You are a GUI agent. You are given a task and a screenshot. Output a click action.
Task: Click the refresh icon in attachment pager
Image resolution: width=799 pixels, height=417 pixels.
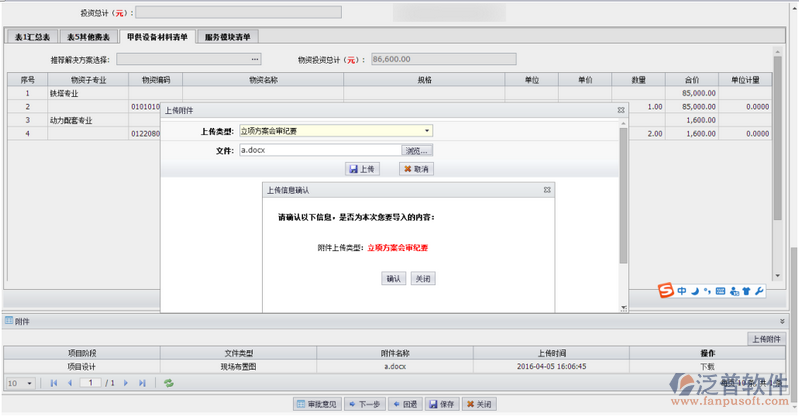tap(169, 383)
